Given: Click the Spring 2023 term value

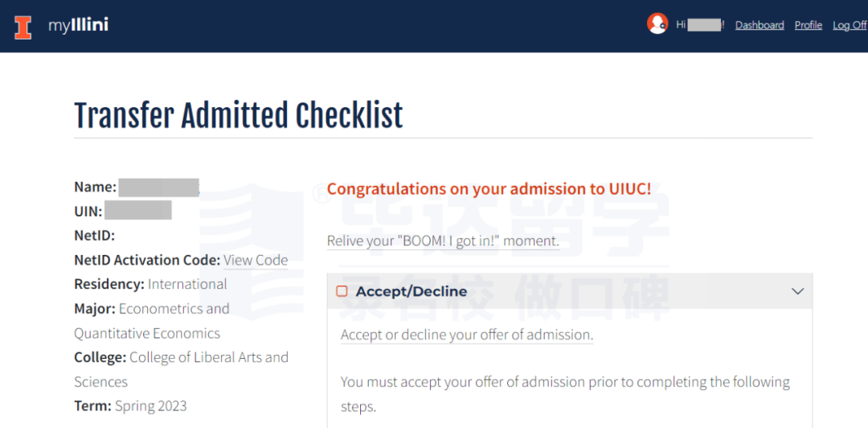Looking at the screenshot, I should tap(150, 405).
